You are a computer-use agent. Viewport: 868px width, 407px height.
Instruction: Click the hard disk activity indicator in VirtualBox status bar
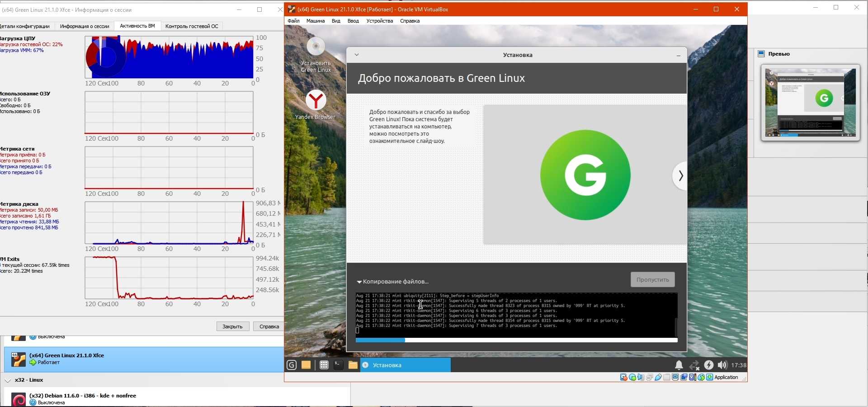pos(624,377)
